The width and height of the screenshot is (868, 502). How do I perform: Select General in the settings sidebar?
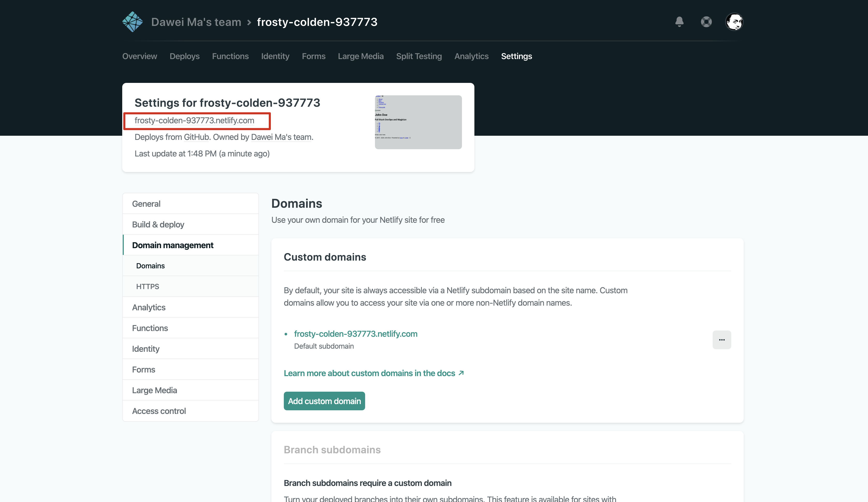pos(146,204)
